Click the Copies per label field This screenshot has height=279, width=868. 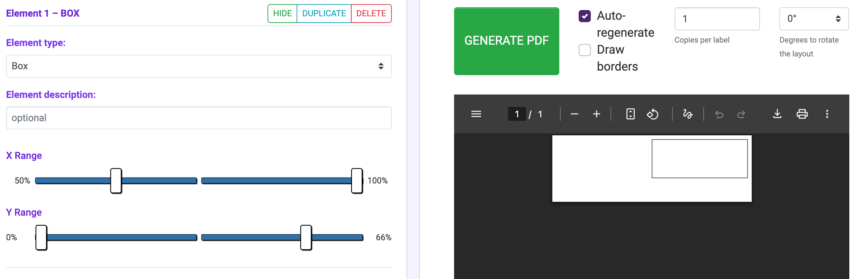(x=717, y=19)
